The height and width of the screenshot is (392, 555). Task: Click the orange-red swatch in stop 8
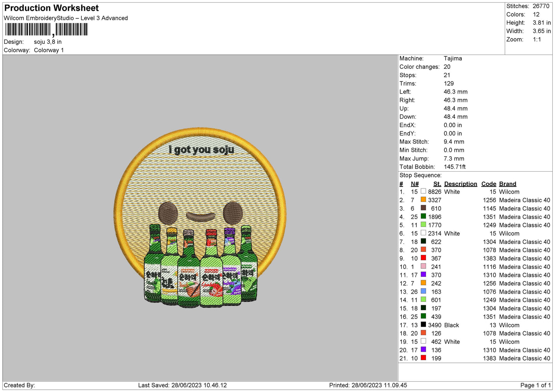pyautogui.click(x=423, y=250)
